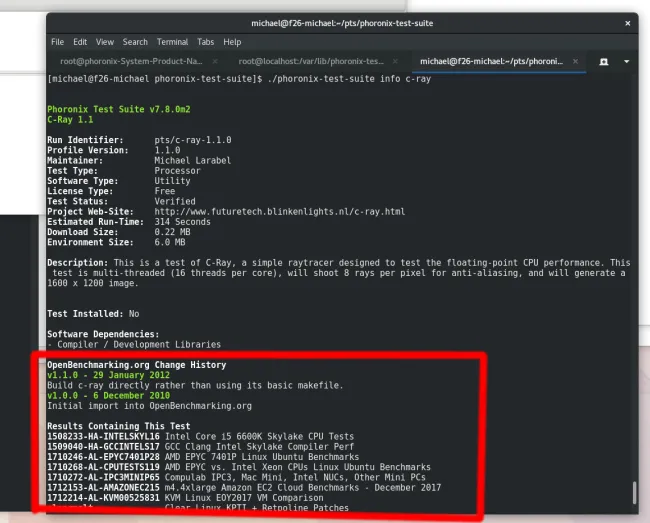Click 'Results Containing This Test' heading
This screenshot has height=523, width=650.
pos(119,426)
